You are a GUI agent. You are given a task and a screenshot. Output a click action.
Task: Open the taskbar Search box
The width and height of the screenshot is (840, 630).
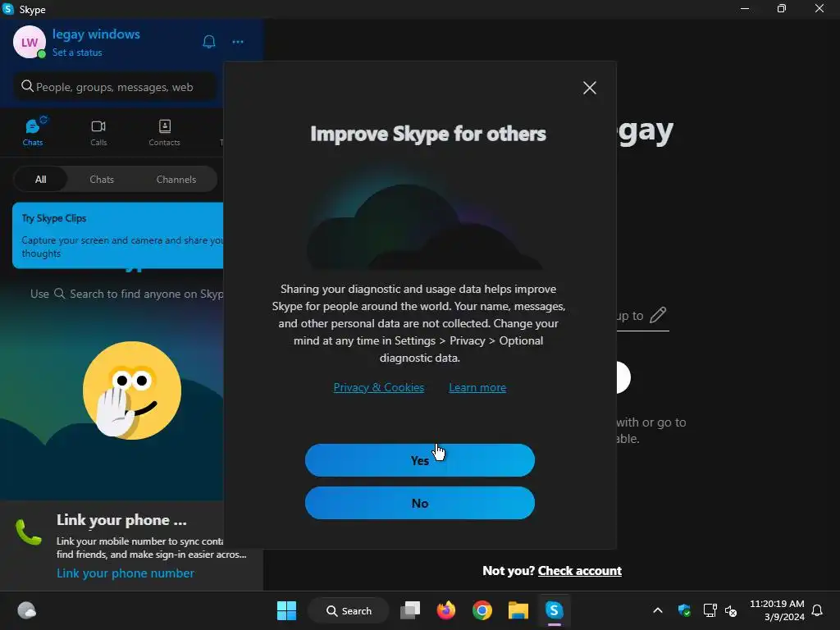click(349, 610)
